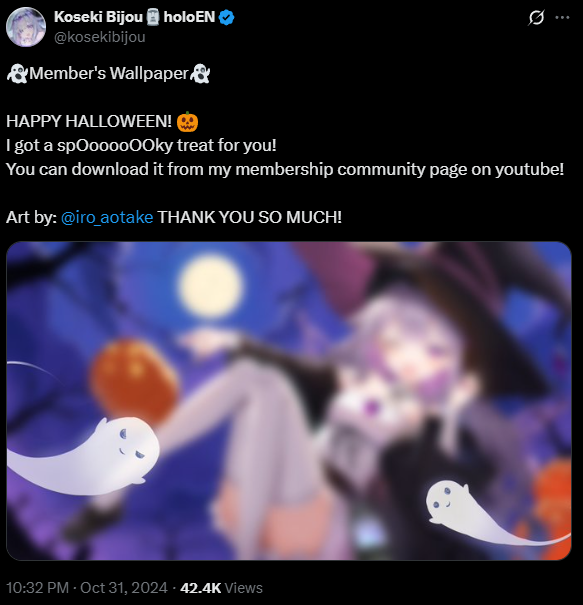Click ghost emoji after Member's Wallpaper

[x=200, y=73]
